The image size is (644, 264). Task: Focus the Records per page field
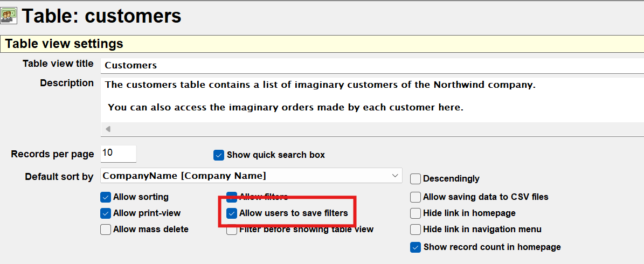click(119, 154)
